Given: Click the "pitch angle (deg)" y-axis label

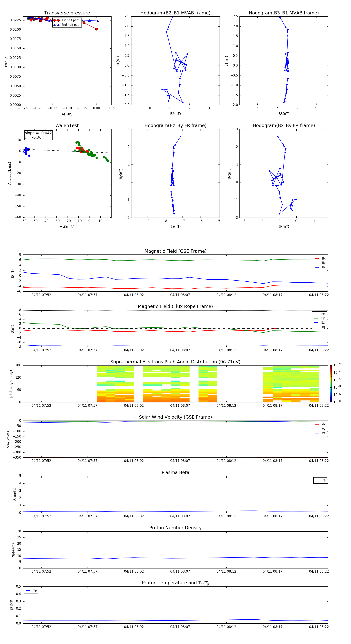Looking at the screenshot, I should coord(11,384).
